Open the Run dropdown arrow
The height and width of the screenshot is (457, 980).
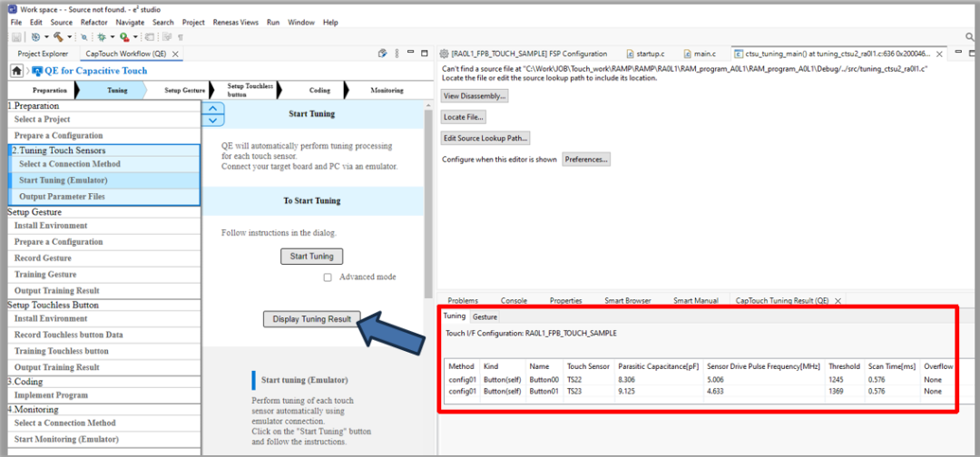click(x=135, y=37)
